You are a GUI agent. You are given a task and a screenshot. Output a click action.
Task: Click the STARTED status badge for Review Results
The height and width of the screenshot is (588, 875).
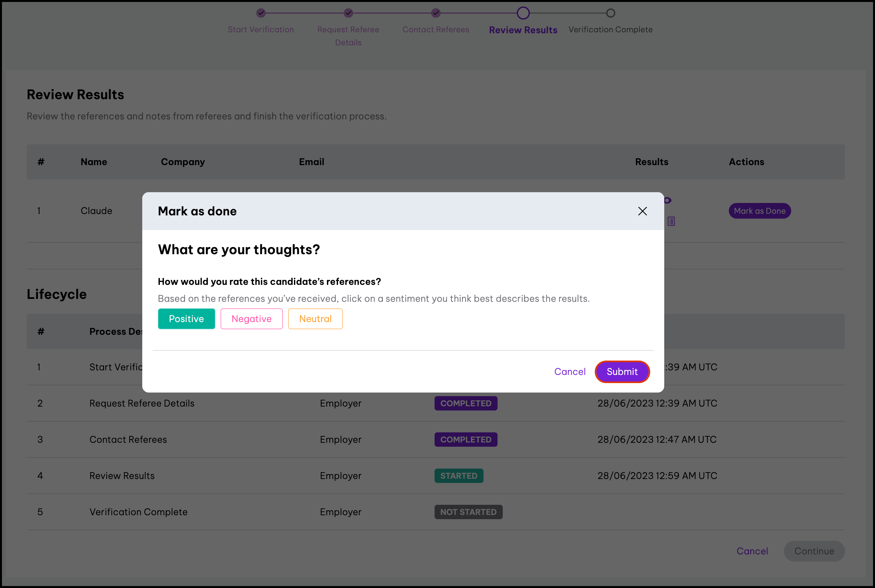[458, 475]
